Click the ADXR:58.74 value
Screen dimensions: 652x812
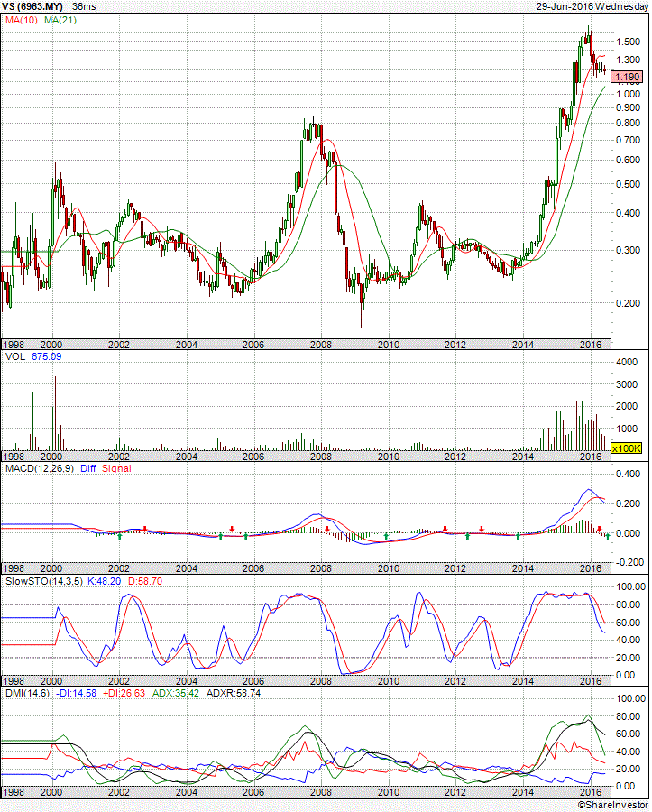point(234,694)
